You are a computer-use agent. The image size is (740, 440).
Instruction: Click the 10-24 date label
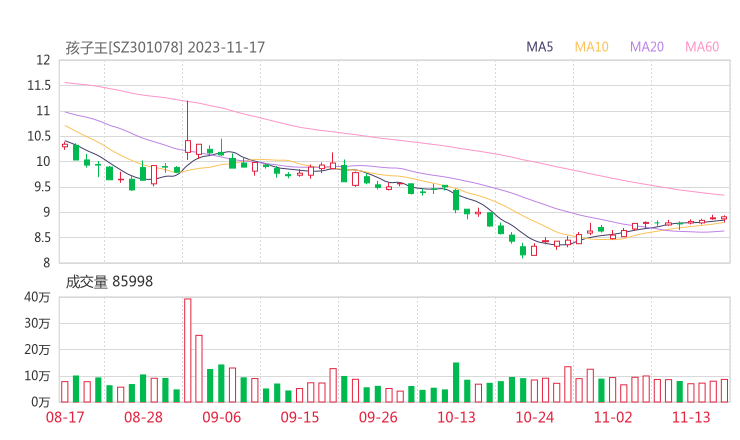[x=535, y=417]
